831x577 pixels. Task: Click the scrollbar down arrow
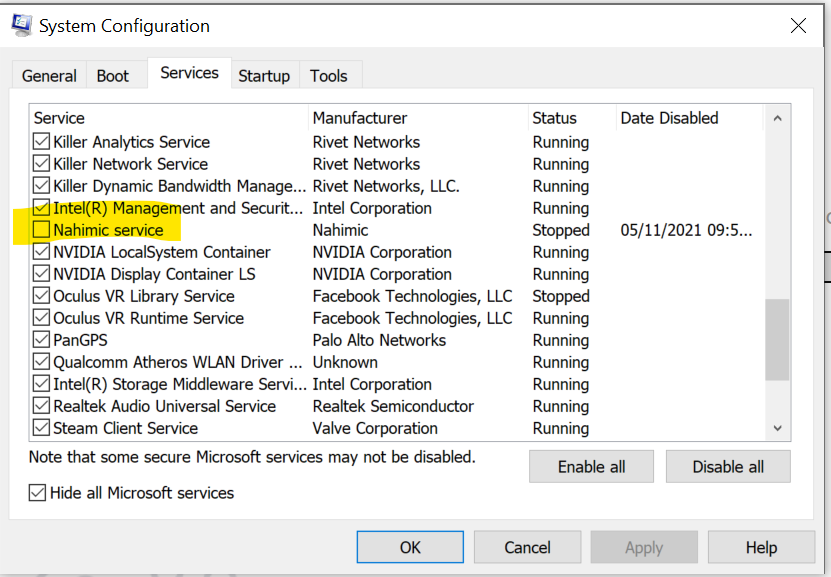click(777, 428)
